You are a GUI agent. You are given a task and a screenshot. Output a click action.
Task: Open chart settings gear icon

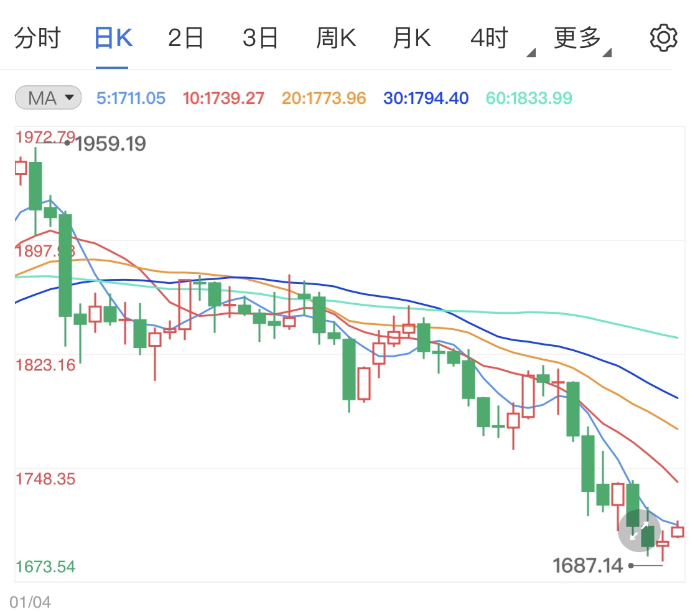[x=663, y=38]
